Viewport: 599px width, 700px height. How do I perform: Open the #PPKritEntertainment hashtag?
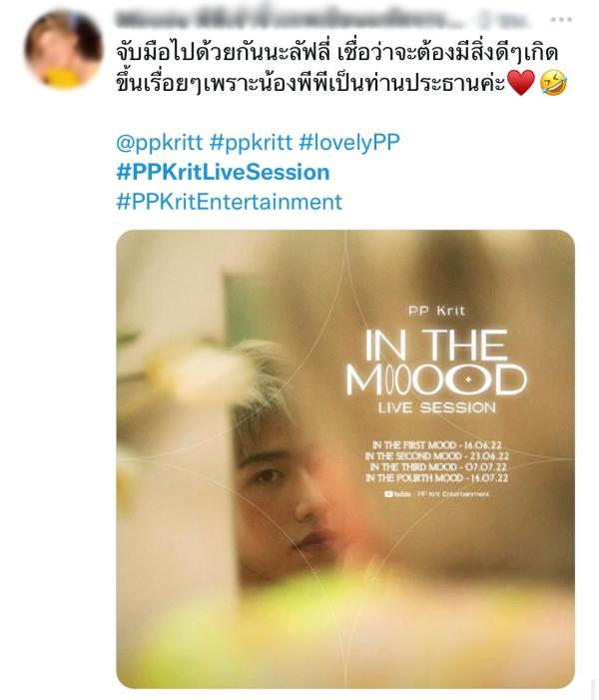point(229,202)
